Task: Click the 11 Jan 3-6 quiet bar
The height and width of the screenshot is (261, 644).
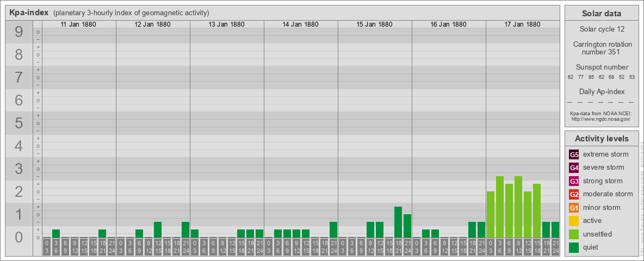Action: point(56,233)
